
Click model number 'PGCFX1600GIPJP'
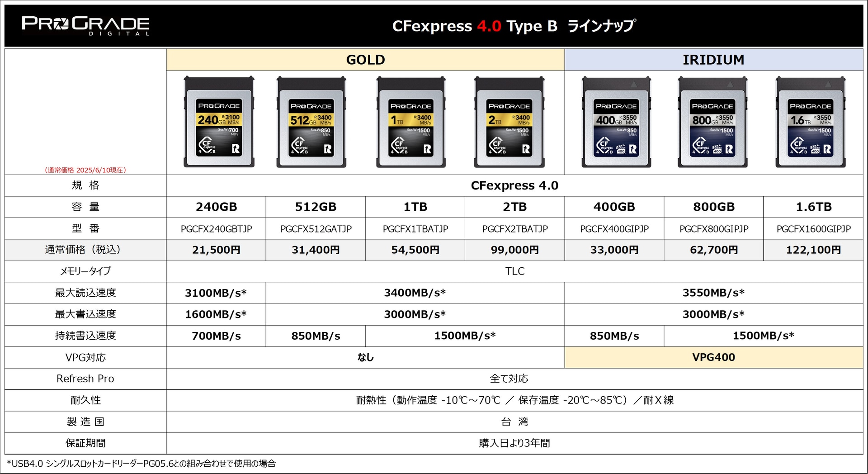point(813,229)
